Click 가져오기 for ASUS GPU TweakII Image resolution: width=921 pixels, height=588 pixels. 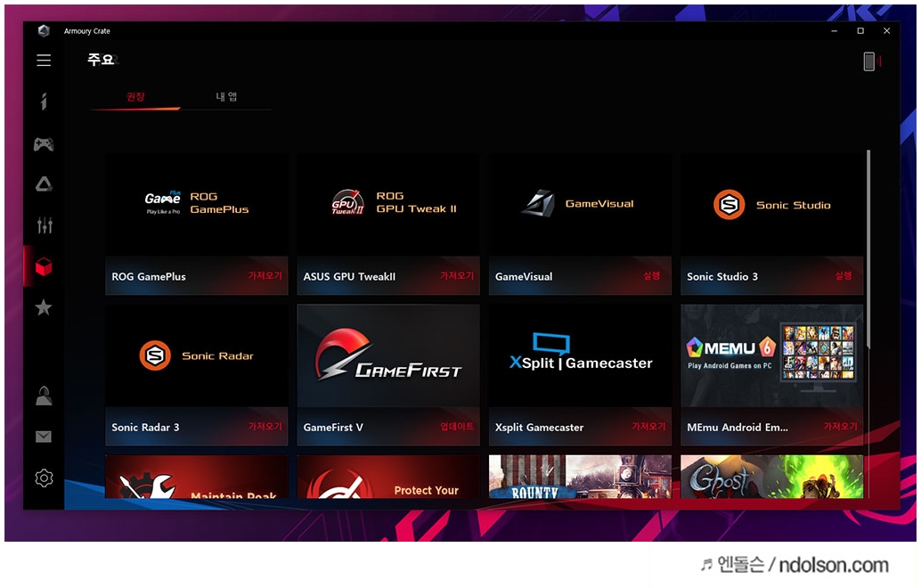point(456,275)
